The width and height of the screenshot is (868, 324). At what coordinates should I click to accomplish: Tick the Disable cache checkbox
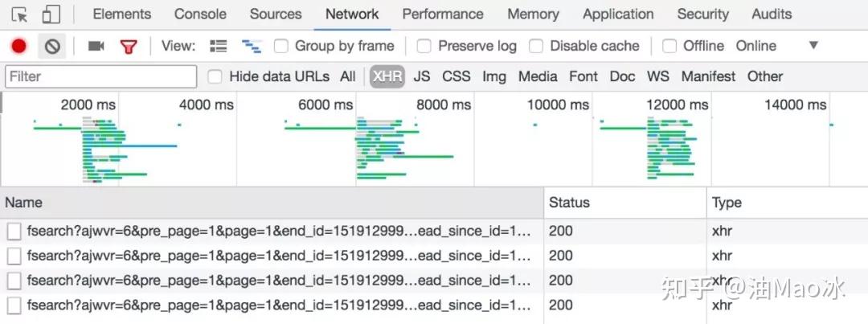pos(536,46)
